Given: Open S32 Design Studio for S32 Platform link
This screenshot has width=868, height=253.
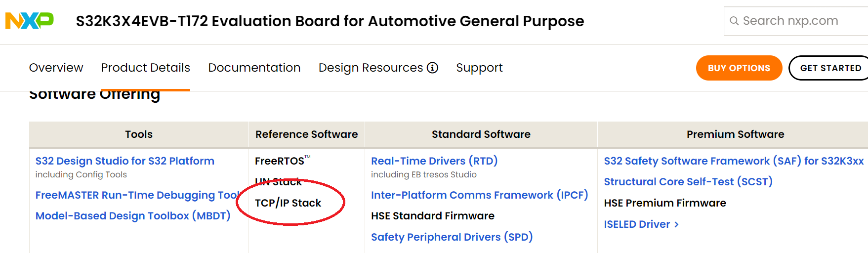Looking at the screenshot, I should (x=124, y=161).
